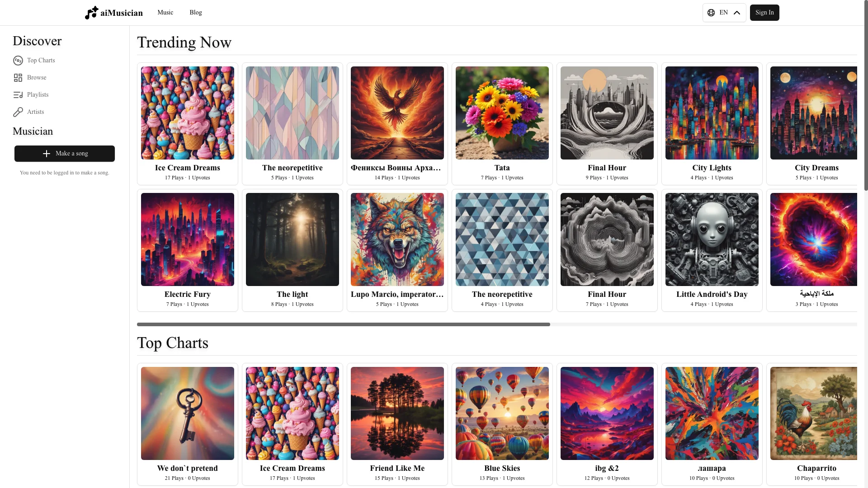Click the language globe icon
868x488 pixels.
[x=711, y=13]
